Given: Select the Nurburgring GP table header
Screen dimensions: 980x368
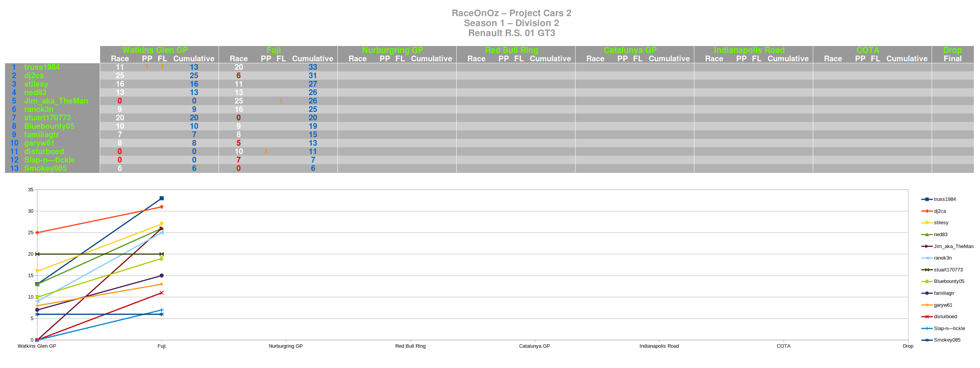Looking at the screenshot, I should click(x=393, y=50).
